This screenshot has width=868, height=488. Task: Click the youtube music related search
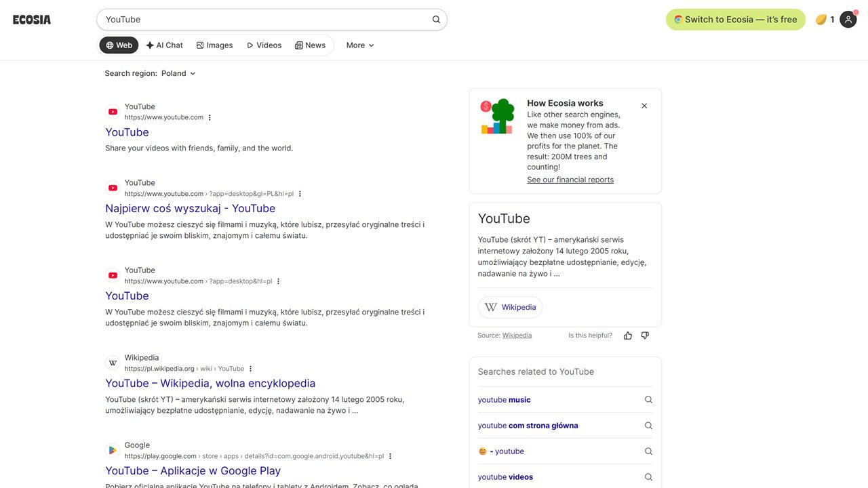tap(505, 400)
